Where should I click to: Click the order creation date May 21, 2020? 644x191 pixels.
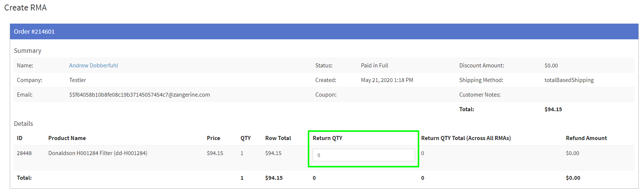pos(387,80)
